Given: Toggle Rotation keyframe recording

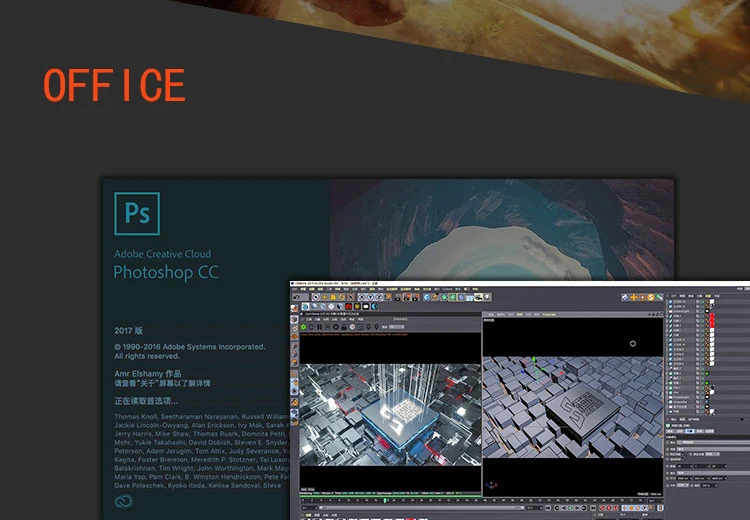Looking at the screenshot, I should [x=638, y=508].
